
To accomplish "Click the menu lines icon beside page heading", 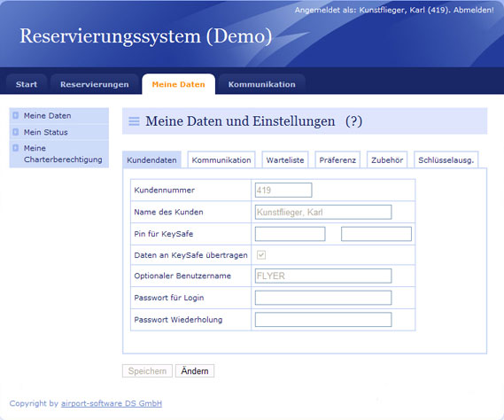I will [134, 121].
